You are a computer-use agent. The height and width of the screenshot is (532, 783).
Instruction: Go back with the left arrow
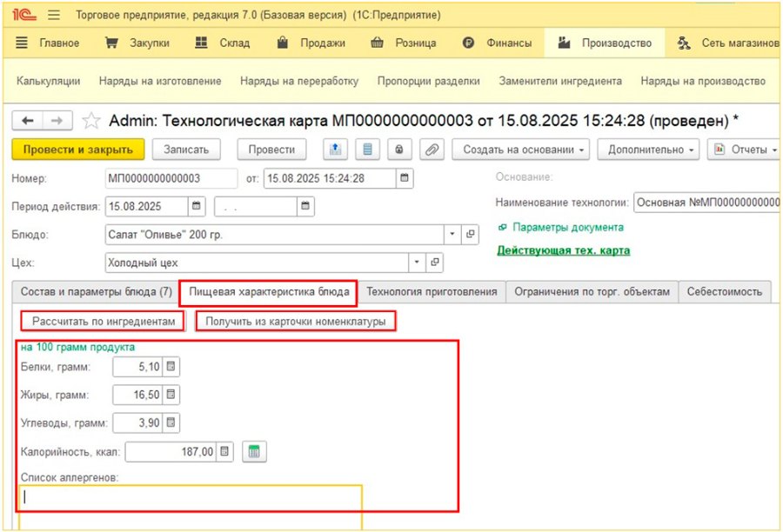click(28, 120)
